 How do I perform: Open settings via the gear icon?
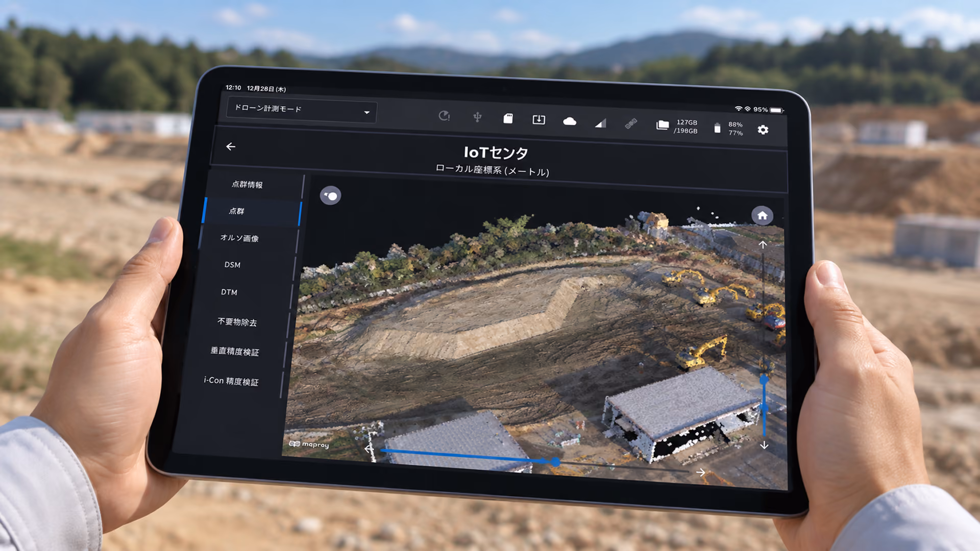(x=763, y=130)
